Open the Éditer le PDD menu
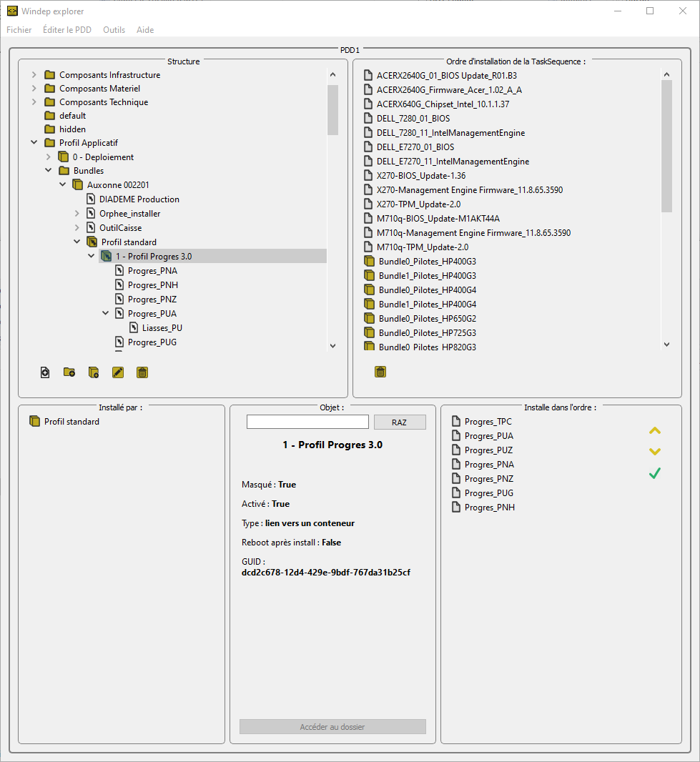700x762 pixels. coord(67,29)
